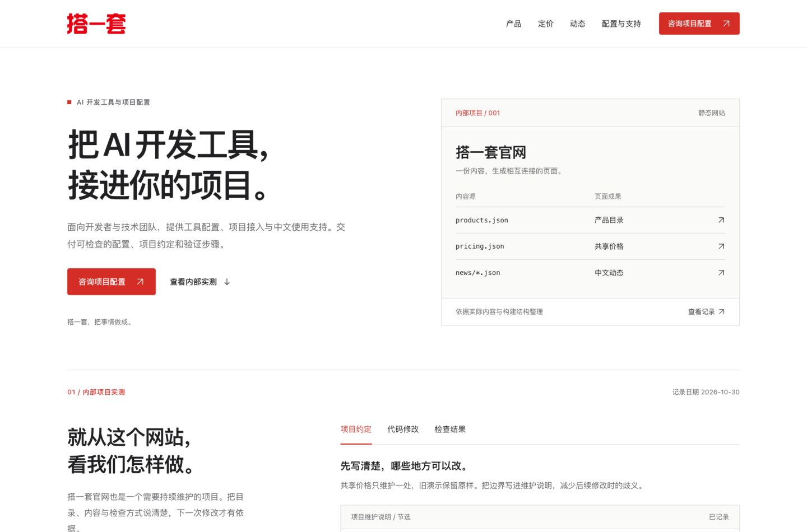Screen dimensions: 807x532
Task: Click the header 咨询项目配置 button
Action: pos(699,24)
